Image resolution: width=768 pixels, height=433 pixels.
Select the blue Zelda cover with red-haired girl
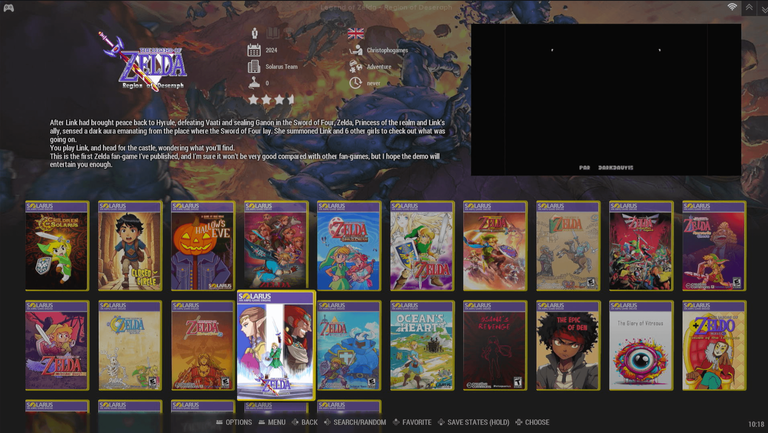[x=349, y=246]
